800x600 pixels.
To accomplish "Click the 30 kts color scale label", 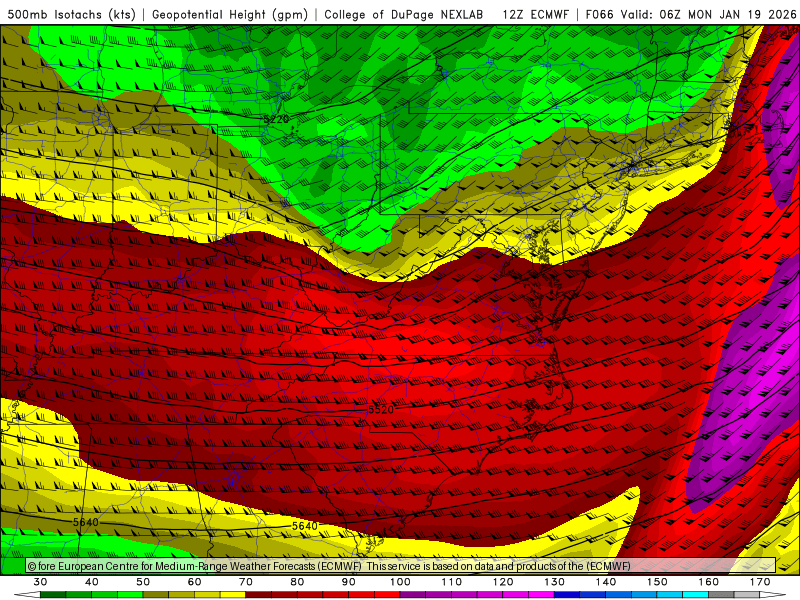I will click(x=40, y=582).
